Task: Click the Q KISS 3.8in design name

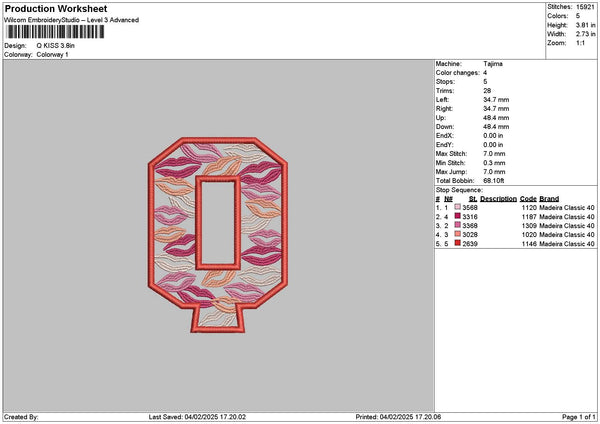Action: [55, 46]
